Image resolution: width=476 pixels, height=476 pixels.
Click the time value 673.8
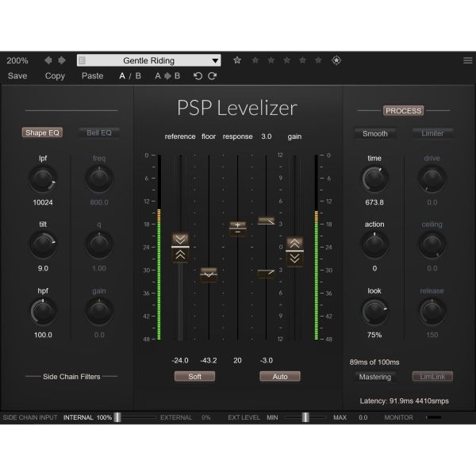pos(374,202)
